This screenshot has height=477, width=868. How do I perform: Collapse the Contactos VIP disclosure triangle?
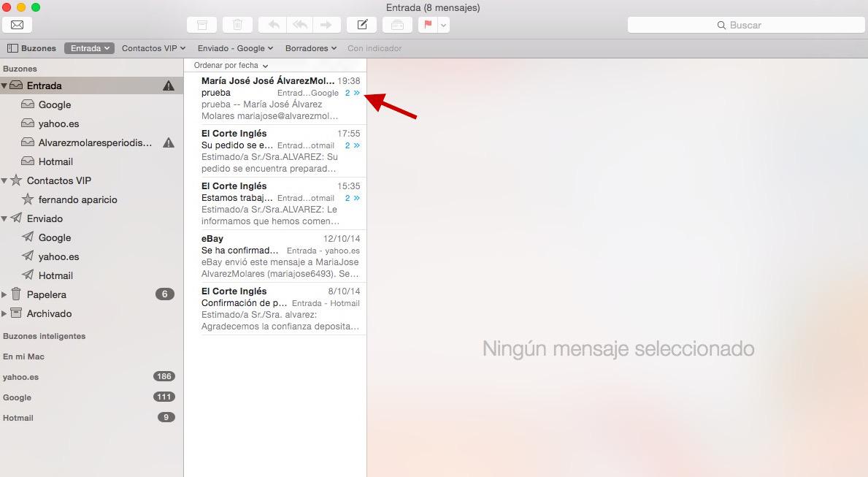tap(4, 180)
